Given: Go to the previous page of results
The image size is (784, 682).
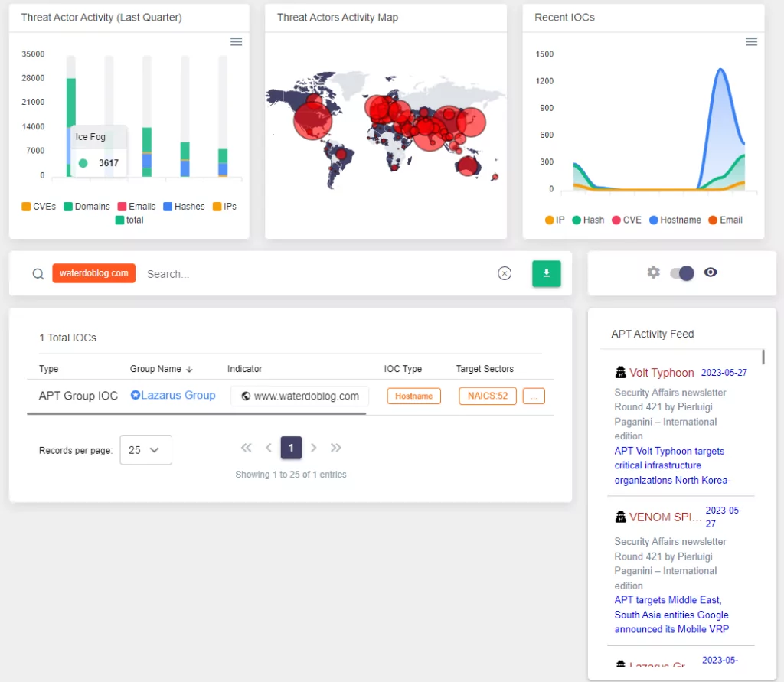Looking at the screenshot, I should (x=269, y=448).
